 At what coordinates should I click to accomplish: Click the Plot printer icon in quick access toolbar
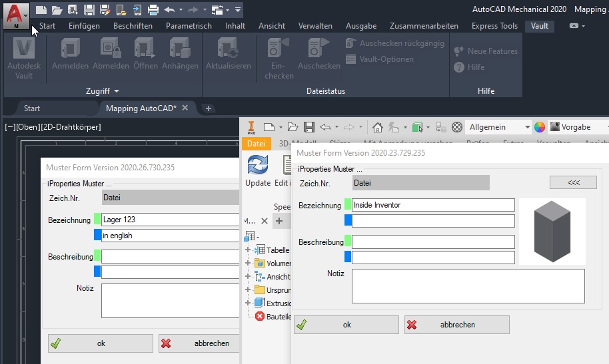[x=153, y=10]
